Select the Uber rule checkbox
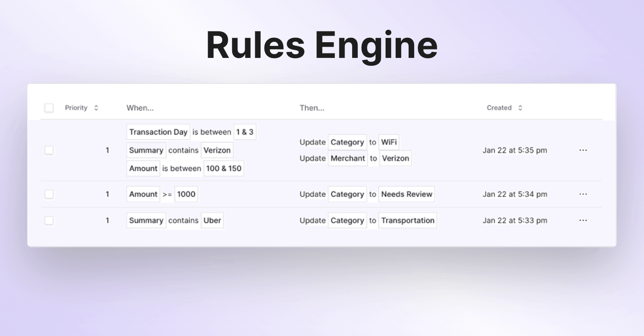Image resolution: width=644 pixels, height=336 pixels. [x=49, y=220]
